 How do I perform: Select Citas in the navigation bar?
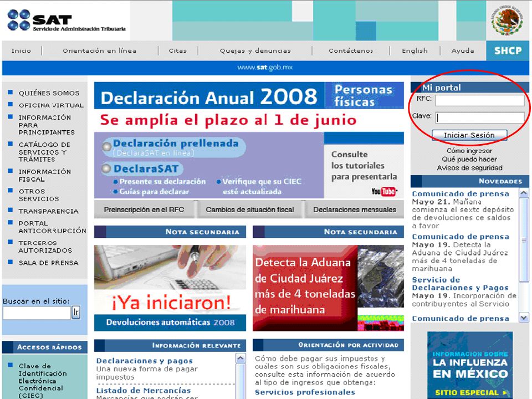pos(178,51)
